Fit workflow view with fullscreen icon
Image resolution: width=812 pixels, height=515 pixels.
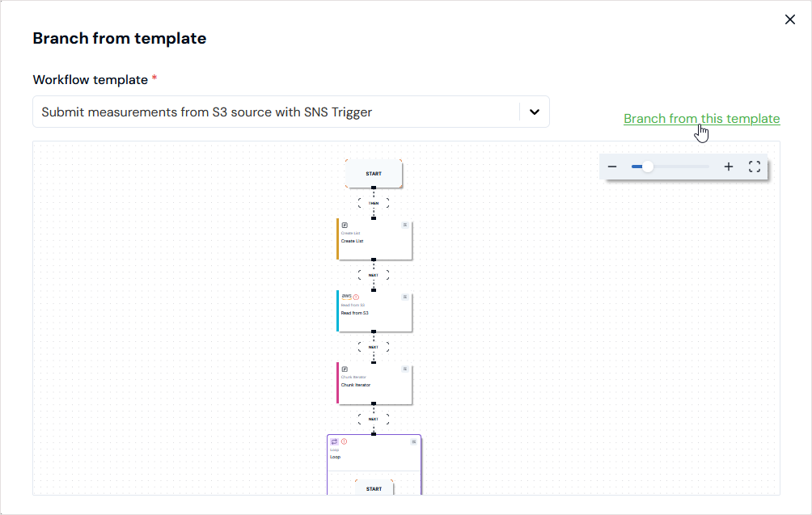click(x=755, y=167)
